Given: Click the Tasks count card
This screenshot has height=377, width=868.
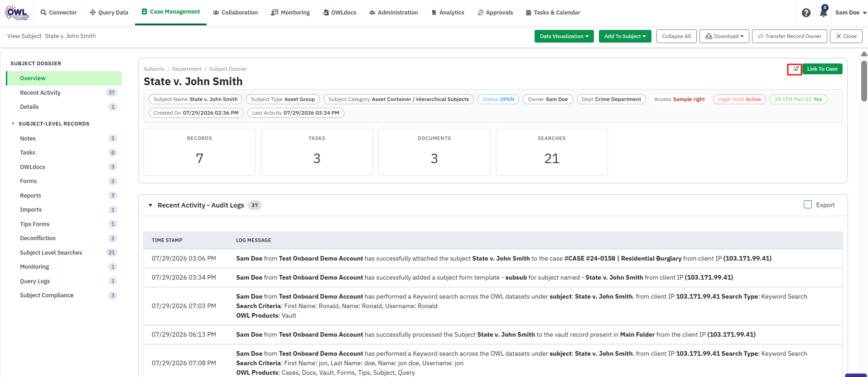Looking at the screenshot, I should [x=317, y=152].
